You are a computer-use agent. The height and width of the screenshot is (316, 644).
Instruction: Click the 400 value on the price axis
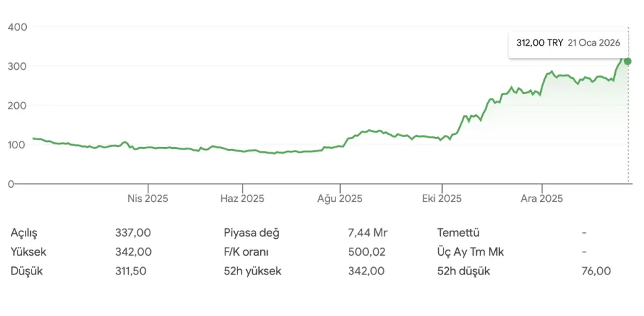click(17, 27)
